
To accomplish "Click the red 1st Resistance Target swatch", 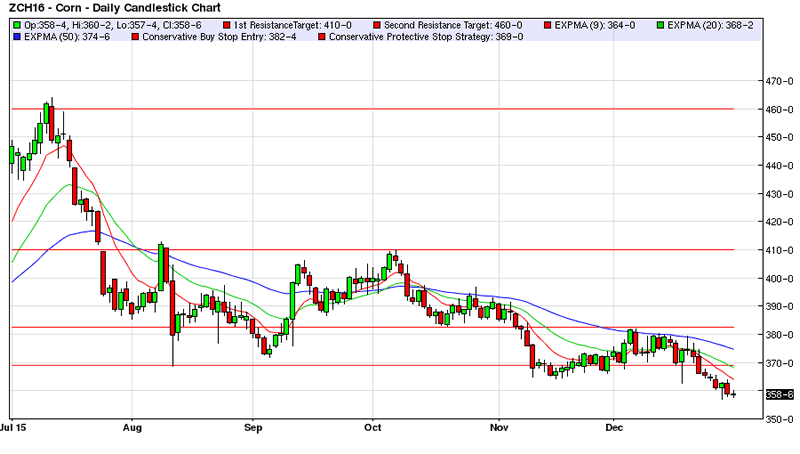I will coord(229,23).
